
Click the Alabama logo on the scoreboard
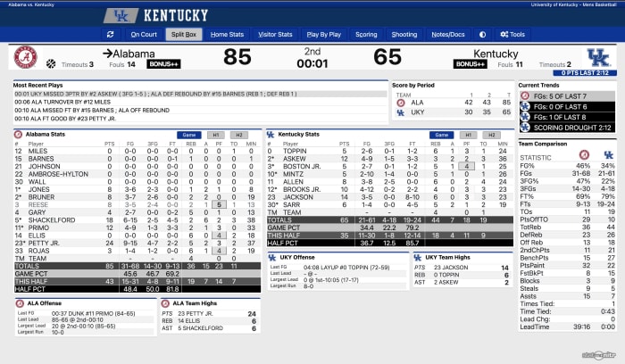tap(24, 58)
